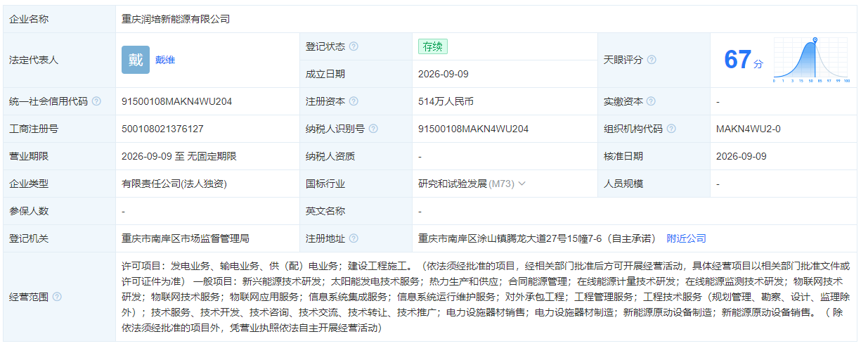Click the 成立日期 value 2026-09-09

tap(443, 74)
